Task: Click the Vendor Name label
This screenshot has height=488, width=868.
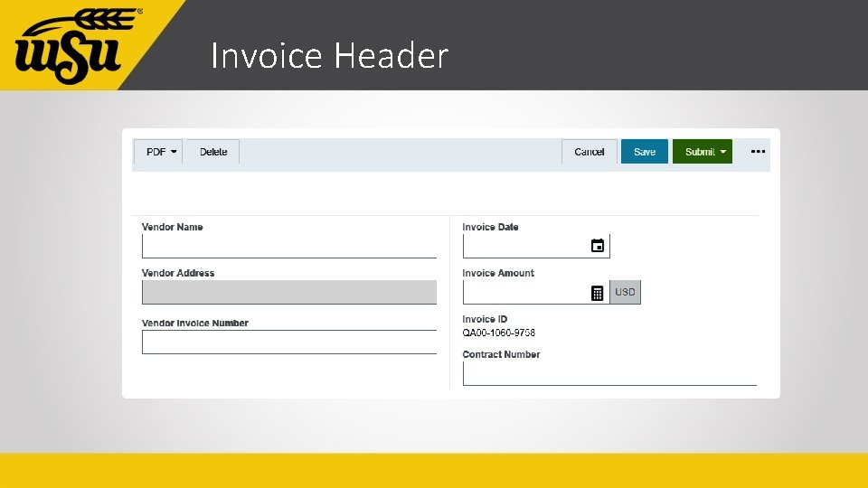Action: coord(172,227)
